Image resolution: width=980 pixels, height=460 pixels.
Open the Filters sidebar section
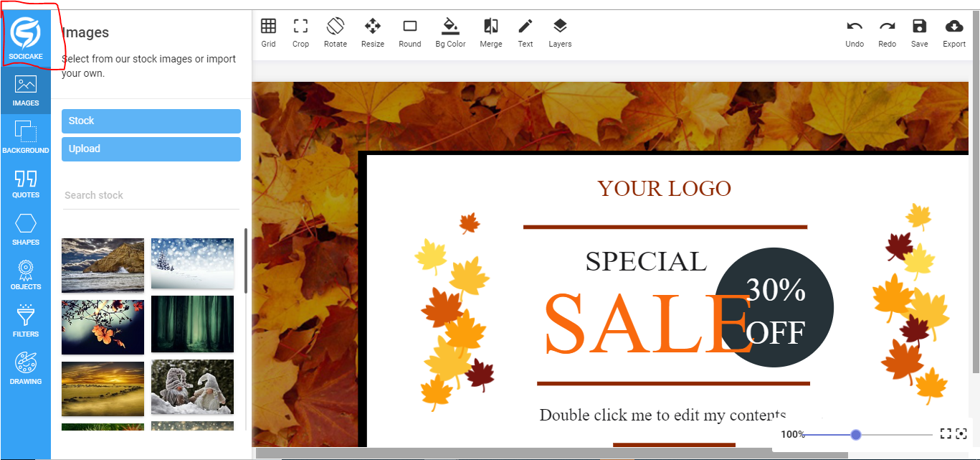click(x=26, y=321)
